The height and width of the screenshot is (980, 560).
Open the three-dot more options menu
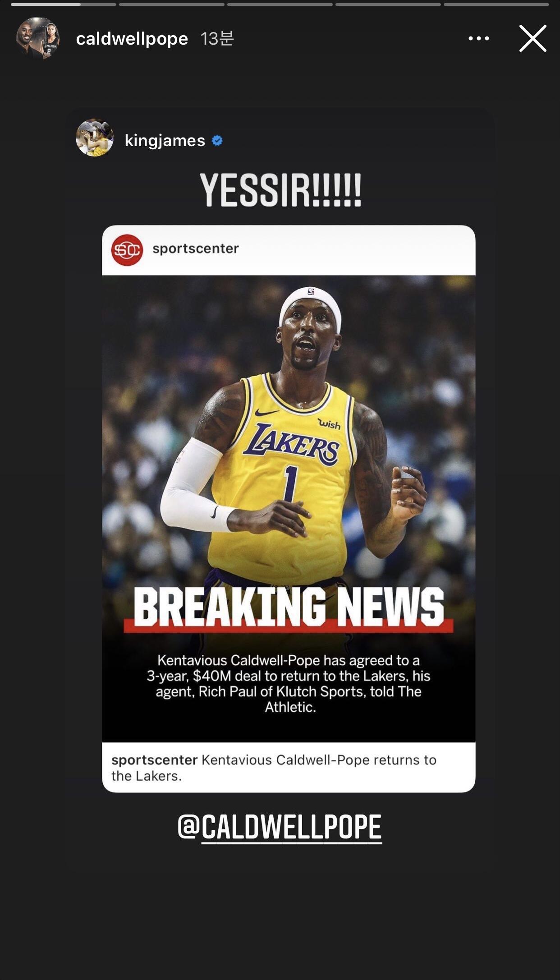(478, 38)
